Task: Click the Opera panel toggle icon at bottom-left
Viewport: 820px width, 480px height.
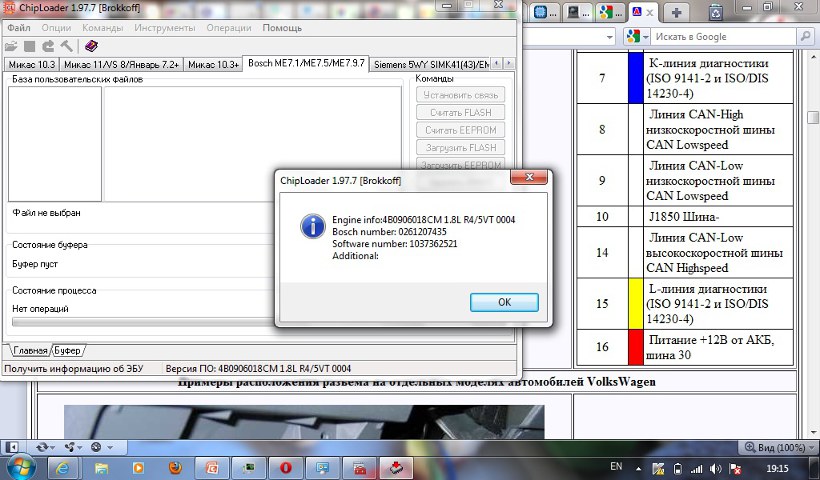Action: tap(12, 447)
